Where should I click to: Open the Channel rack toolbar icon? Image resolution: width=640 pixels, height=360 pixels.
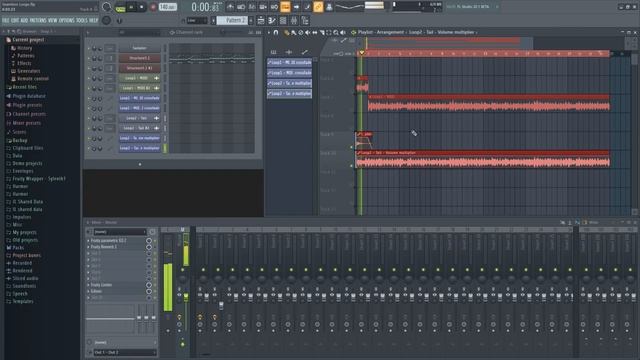[283, 20]
